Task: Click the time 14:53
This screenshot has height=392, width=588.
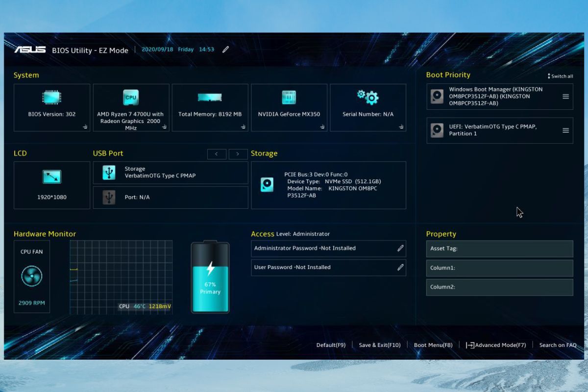Action: pyautogui.click(x=206, y=49)
